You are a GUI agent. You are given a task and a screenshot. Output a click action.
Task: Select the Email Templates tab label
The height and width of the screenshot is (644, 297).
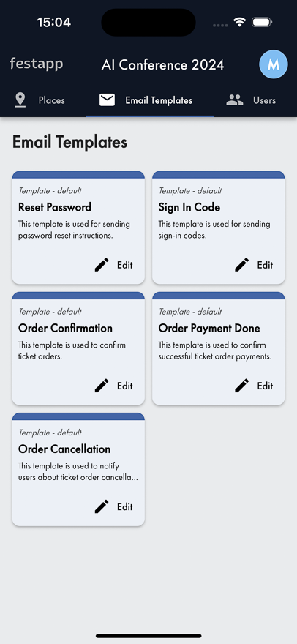tap(159, 100)
